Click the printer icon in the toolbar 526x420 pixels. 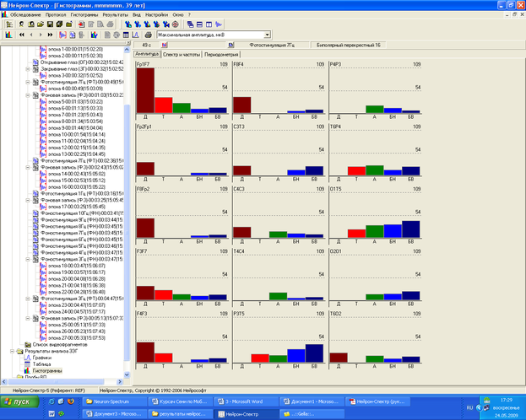point(149,35)
